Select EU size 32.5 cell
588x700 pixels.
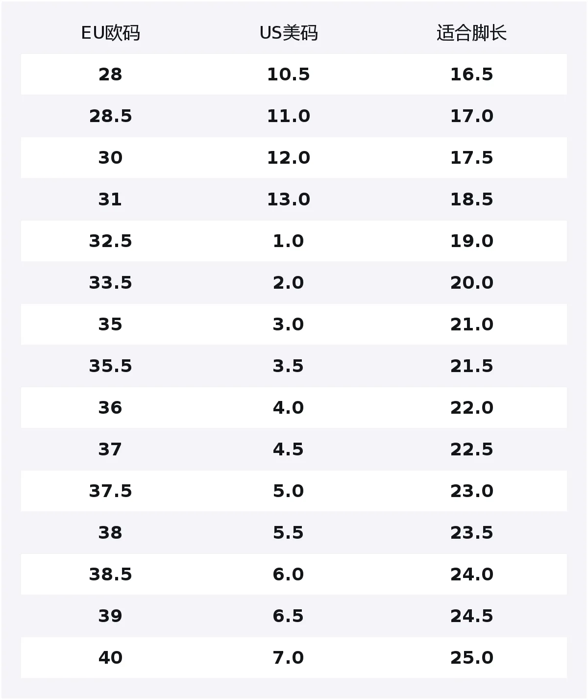pyautogui.click(x=110, y=241)
